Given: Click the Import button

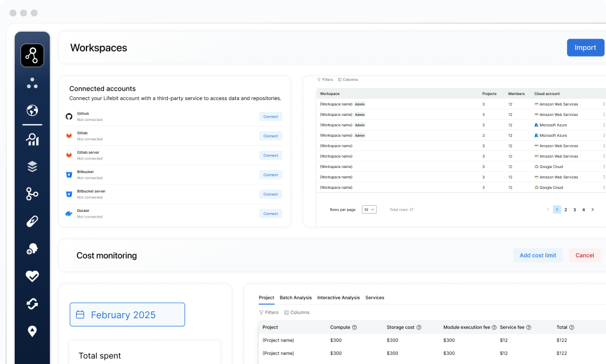Looking at the screenshot, I should [585, 47].
